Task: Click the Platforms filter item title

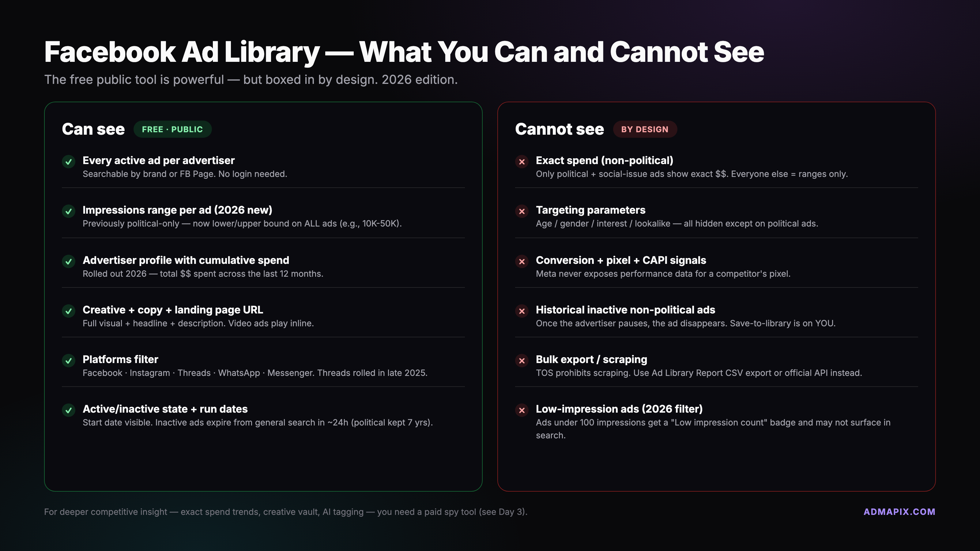Action: [x=120, y=359]
